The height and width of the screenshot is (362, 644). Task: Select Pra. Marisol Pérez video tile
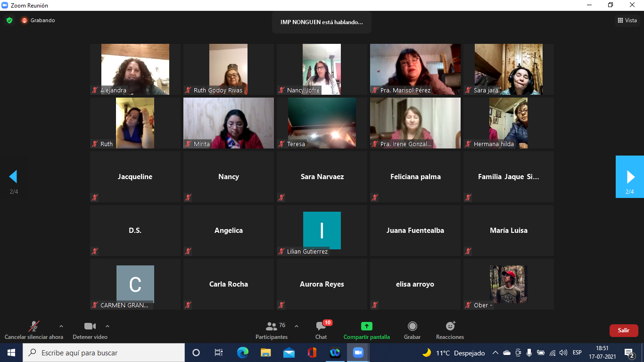(415, 69)
